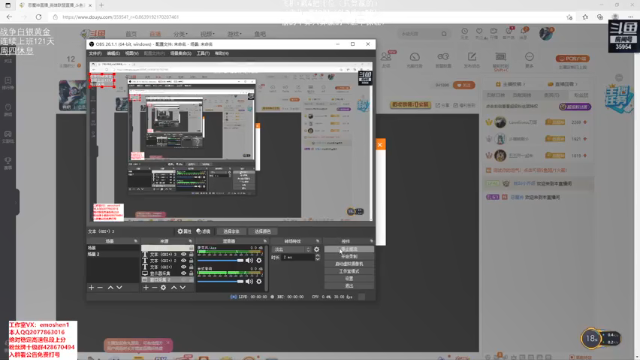The width and height of the screenshot is (640, 360).
Task: Toggle visibility of 显示器采集 source
Action: pos(184,273)
